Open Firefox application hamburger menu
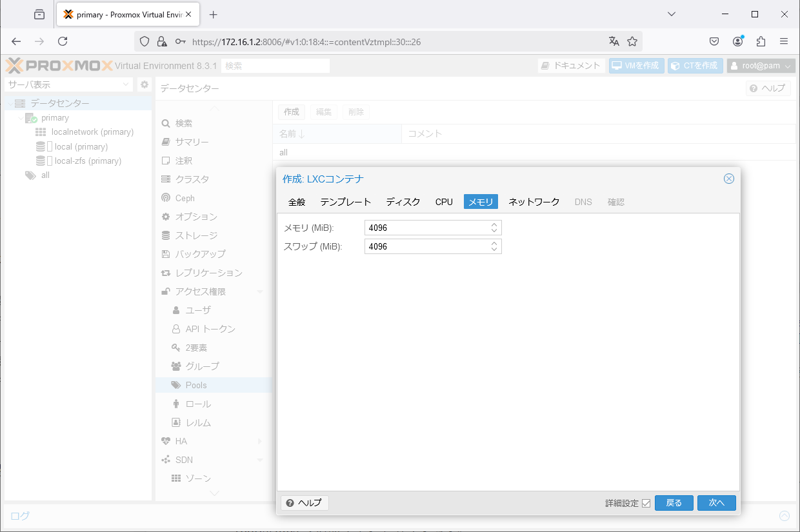The image size is (800, 532). (x=784, y=41)
